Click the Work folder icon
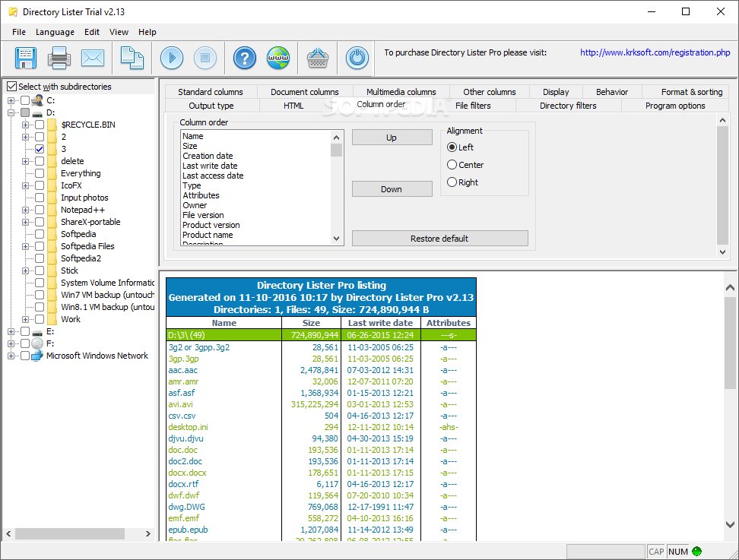 click(52, 319)
